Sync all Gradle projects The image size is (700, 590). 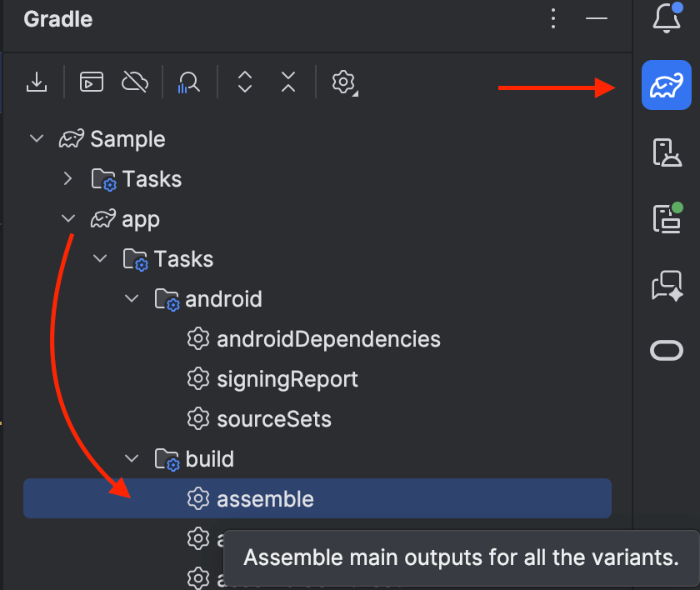click(37, 82)
